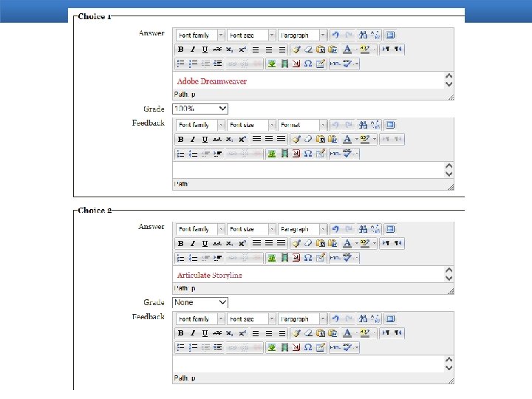The height and width of the screenshot is (399, 532).
Task: Click scroll up arrow in Choice 2 Answer area
Action: tap(449, 270)
